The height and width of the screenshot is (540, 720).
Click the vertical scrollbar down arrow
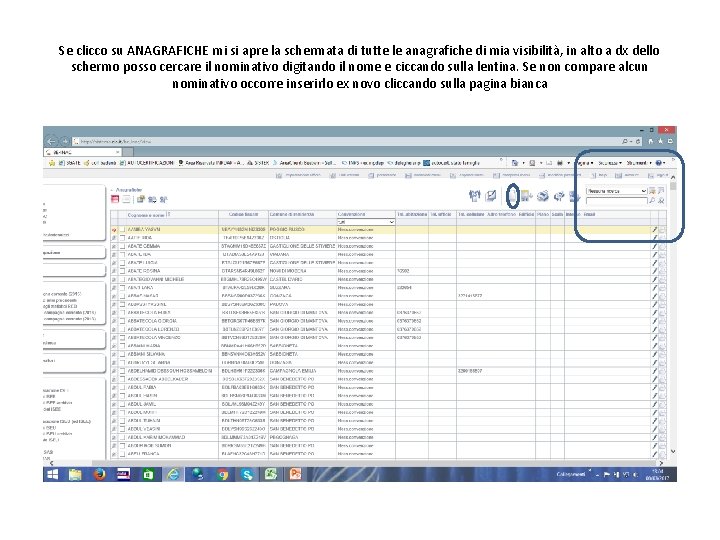(x=673, y=451)
